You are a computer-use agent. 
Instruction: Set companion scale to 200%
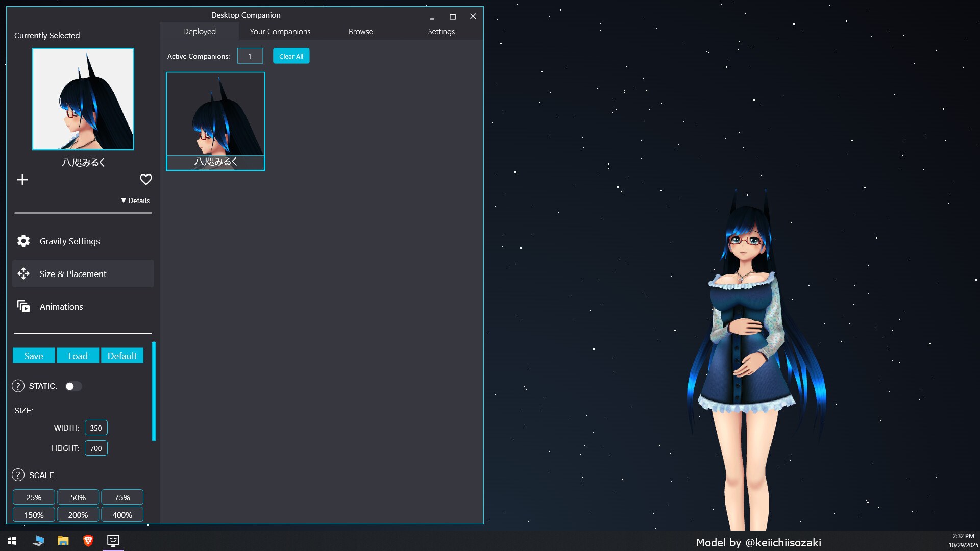click(x=78, y=514)
